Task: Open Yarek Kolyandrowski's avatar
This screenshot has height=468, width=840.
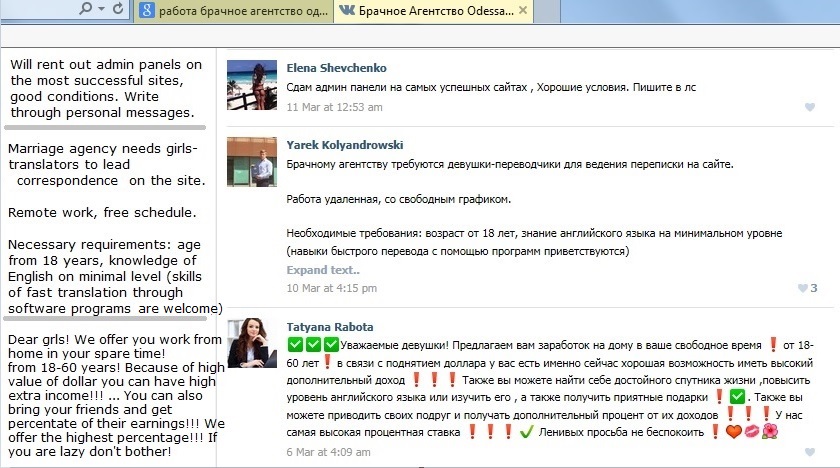Action: [252, 162]
